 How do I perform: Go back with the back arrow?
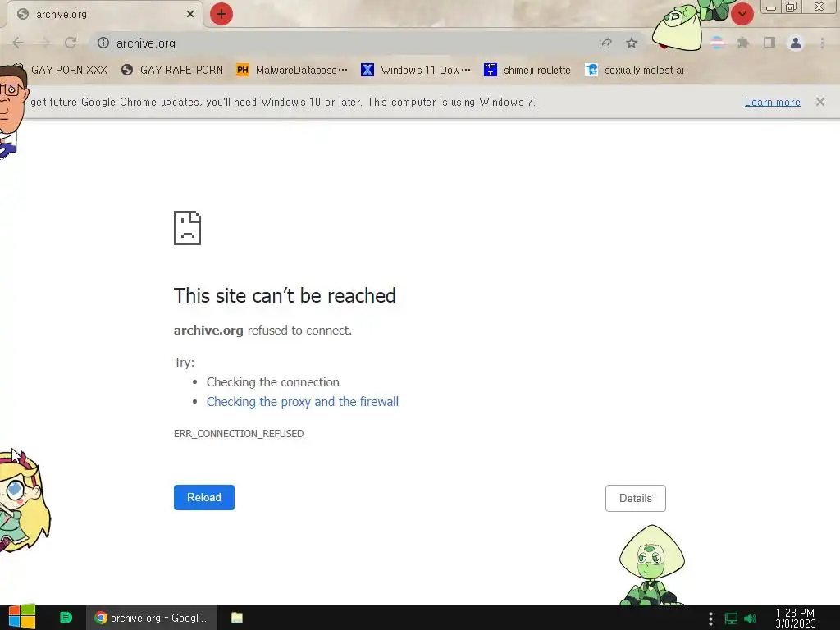tap(18, 43)
